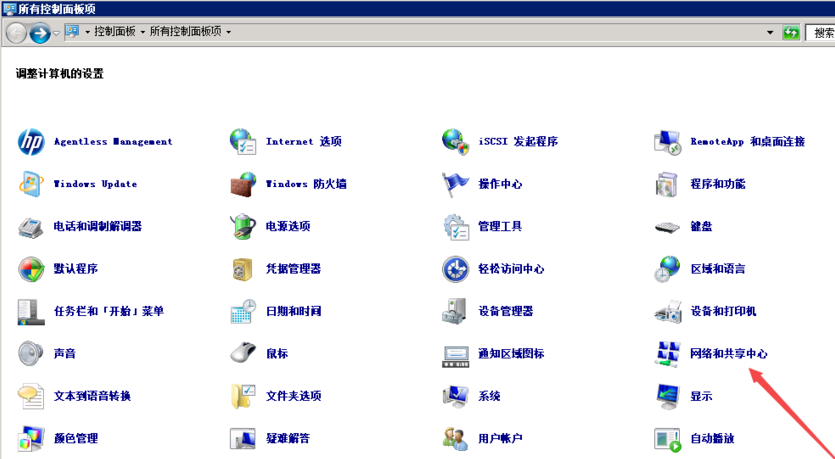Click the 系统 link text
The image size is (835, 459).
tap(489, 396)
